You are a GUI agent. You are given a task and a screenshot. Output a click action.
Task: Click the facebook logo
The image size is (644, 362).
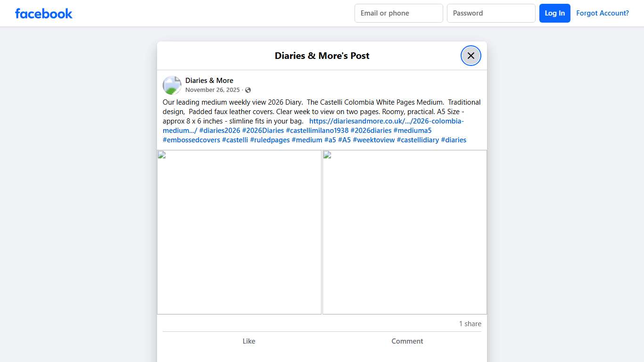pos(43,13)
